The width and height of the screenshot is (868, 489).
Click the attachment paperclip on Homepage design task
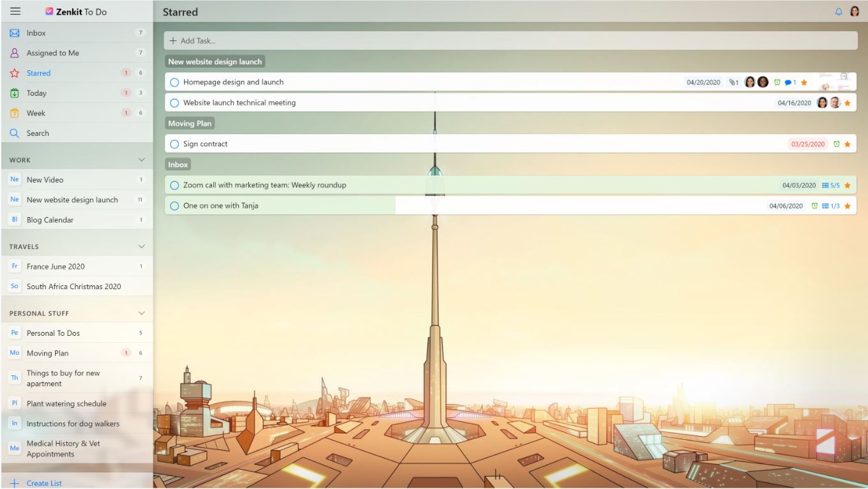click(x=732, y=82)
